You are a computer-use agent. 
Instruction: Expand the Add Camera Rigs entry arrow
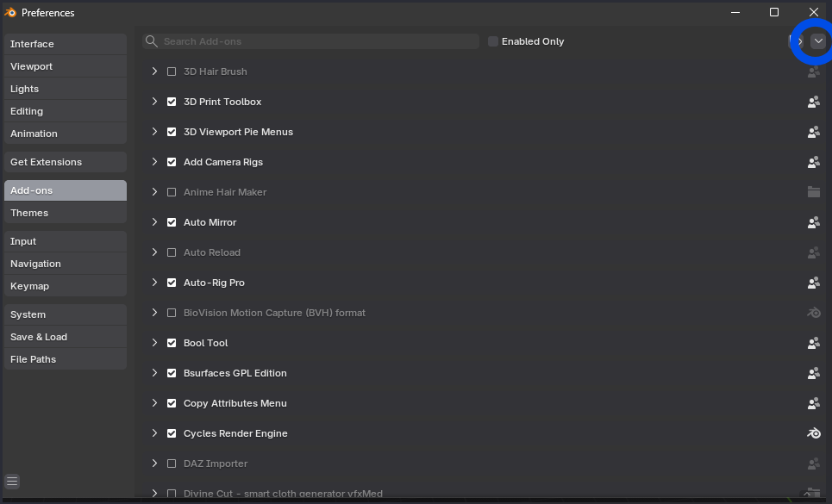[154, 162]
